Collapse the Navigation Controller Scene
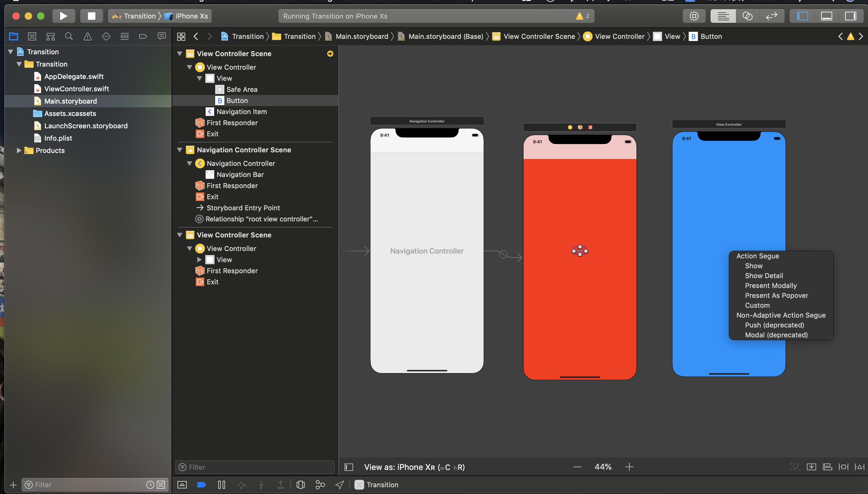This screenshot has height=494, width=868. [180, 150]
